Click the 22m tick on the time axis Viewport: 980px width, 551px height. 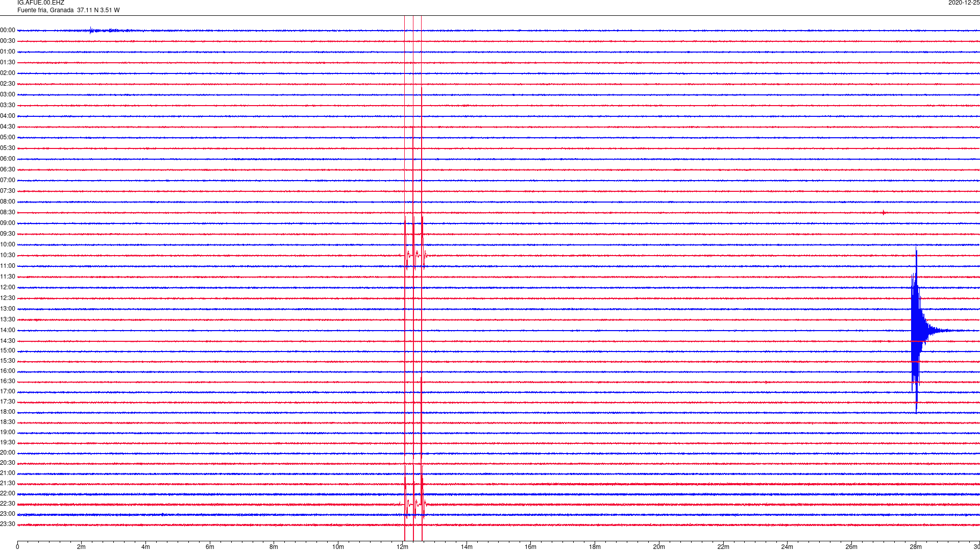coord(723,547)
